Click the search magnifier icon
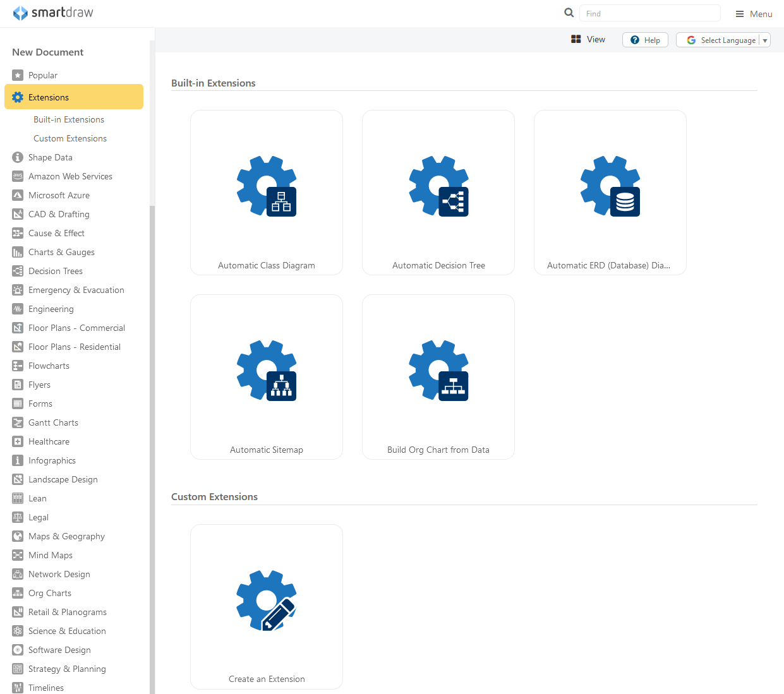This screenshot has width=784, height=694. click(569, 13)
